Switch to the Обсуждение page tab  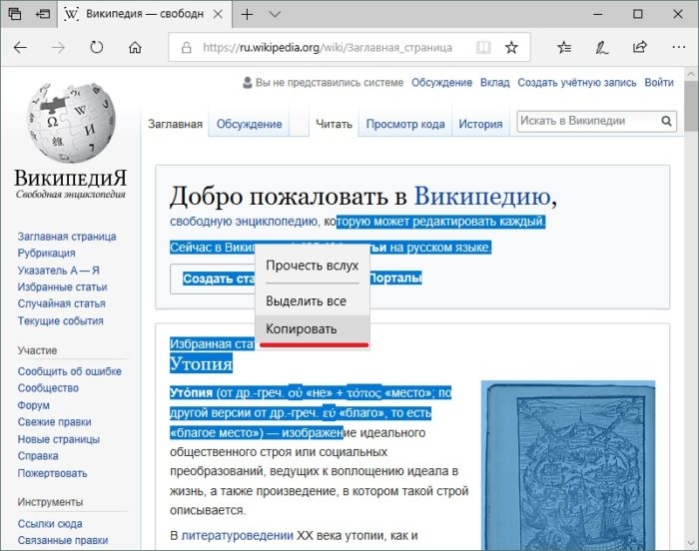pos(249,124)
